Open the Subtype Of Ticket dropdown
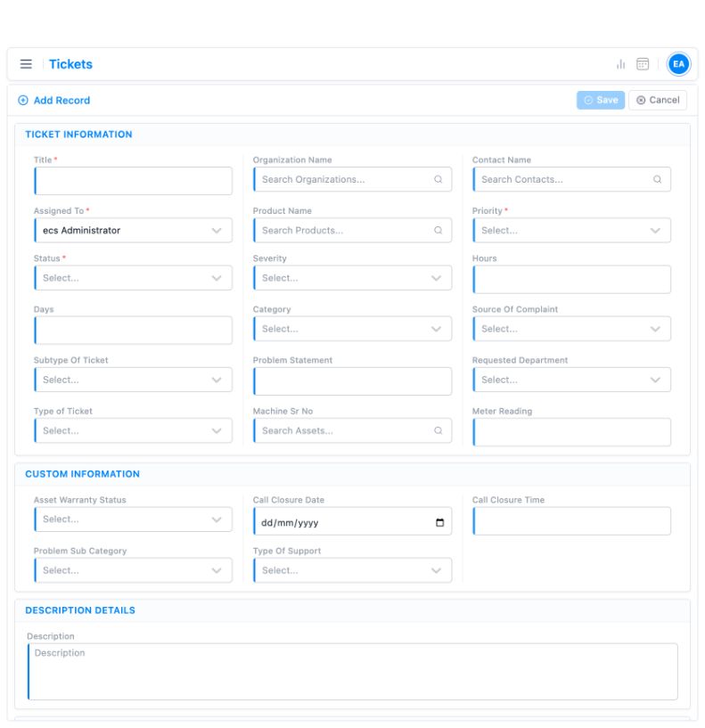 [x=134, y=380]
